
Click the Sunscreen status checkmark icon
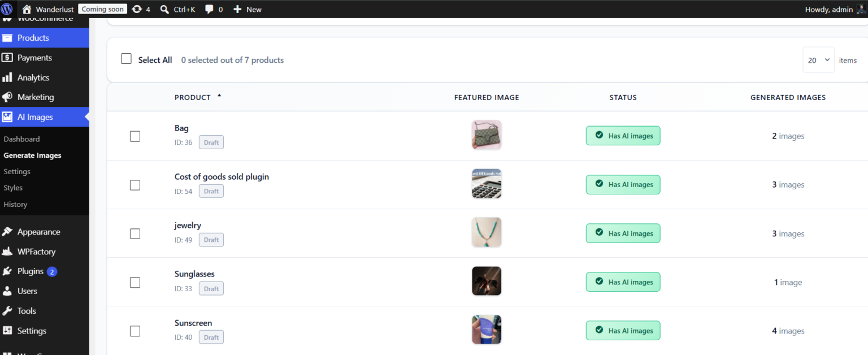tap(599, 331)
